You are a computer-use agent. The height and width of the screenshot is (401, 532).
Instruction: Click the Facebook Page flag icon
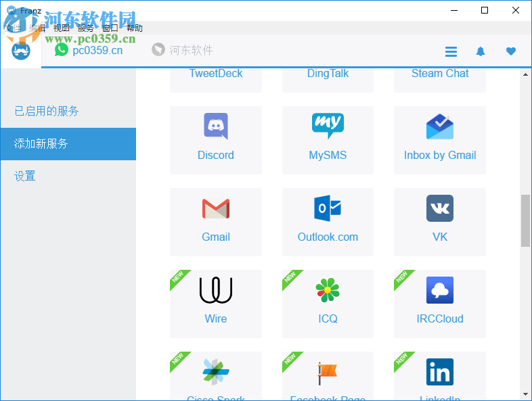click(x=328, y=373)
